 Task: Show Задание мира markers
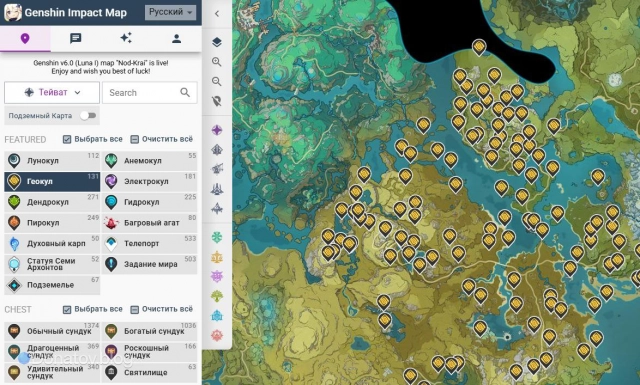(x=149, y=264)
